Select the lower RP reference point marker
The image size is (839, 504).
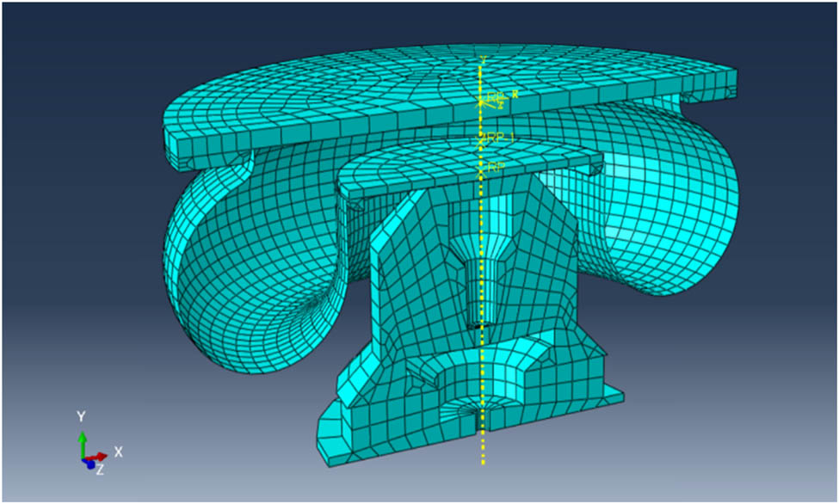click(x=480, y=171)
